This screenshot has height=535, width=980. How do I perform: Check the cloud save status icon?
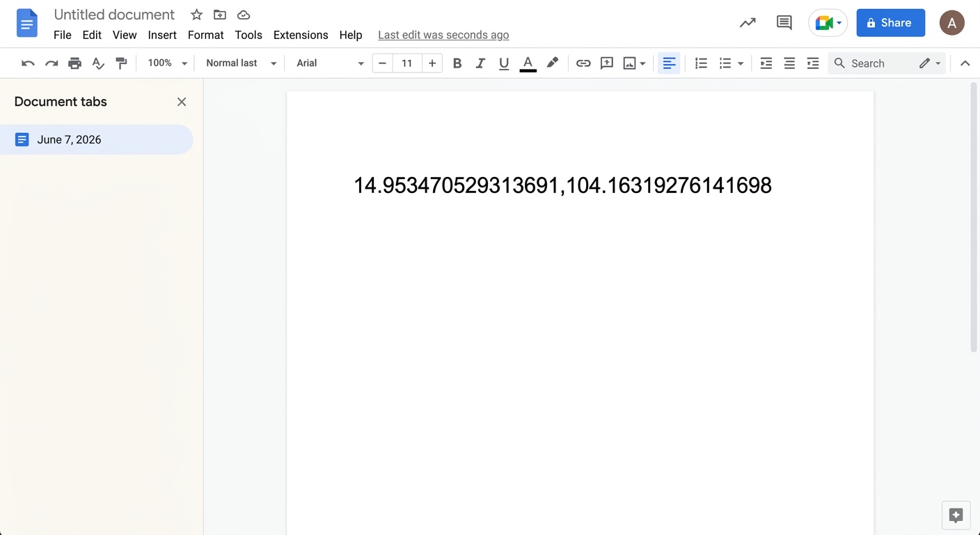coord(244,15)
